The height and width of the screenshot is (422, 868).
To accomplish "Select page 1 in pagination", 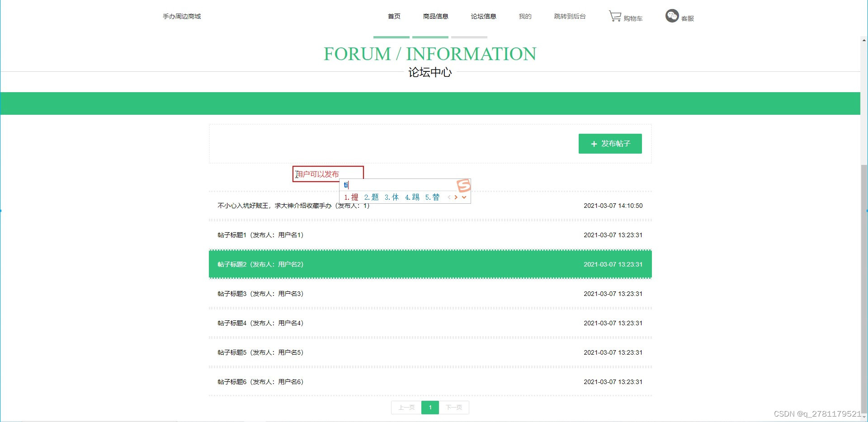I will point(430,408).
